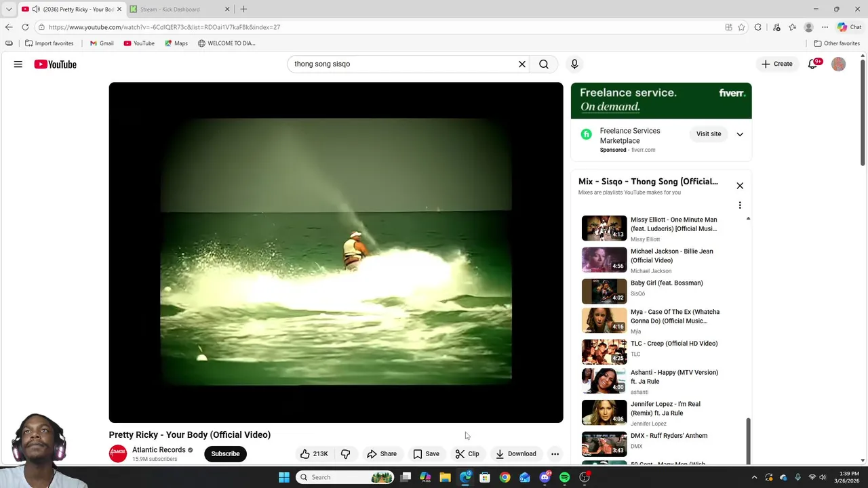Mute the Pretty Ricky tab audio
This screenshot has height=488, width=868.
click(35, 9)
